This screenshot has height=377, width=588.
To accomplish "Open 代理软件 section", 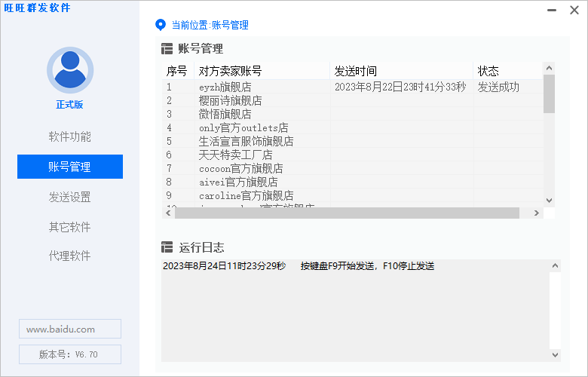I will click(69, 256).
